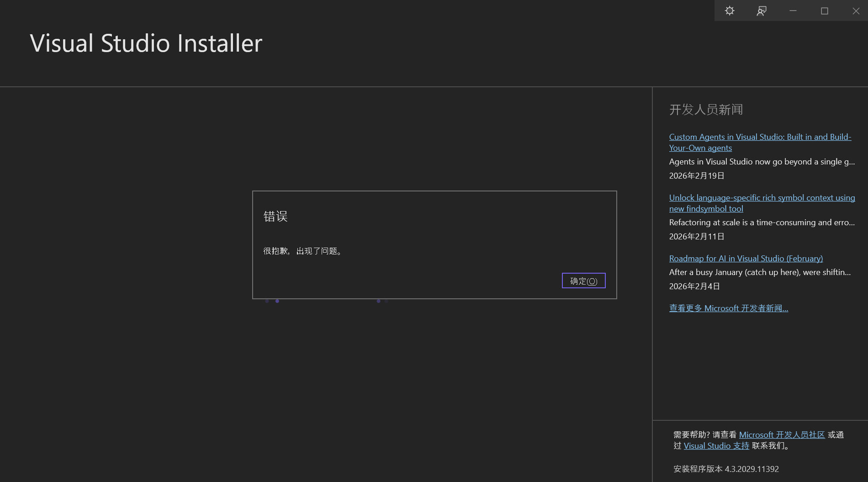This screenshot has width=868, height=482.
Task: View more Microsoft developer news (查看更多)
Action: click(729, 308)
